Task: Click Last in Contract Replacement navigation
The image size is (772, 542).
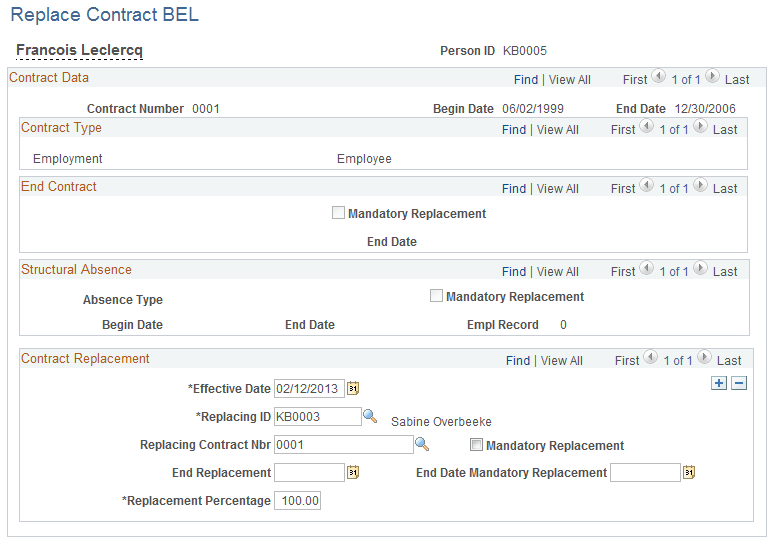Action: 729,361
